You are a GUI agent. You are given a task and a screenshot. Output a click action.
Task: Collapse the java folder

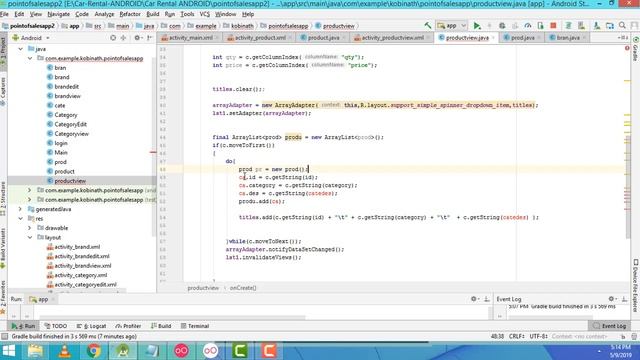click(x=20, y=49)
